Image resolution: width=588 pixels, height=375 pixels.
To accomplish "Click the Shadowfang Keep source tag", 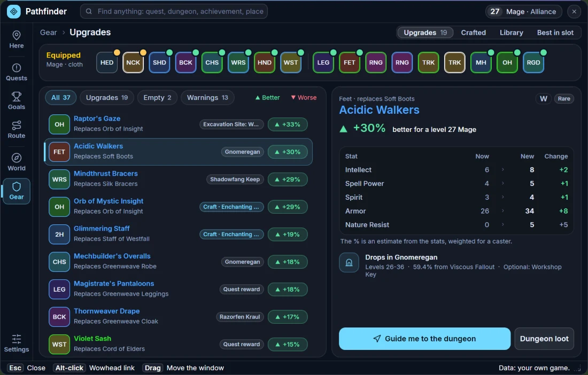I will [235, 179].
